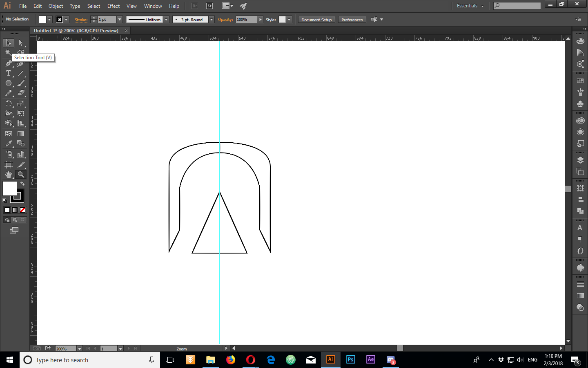
Task: Click the Adobe search field
Action: tap(517, 6)
